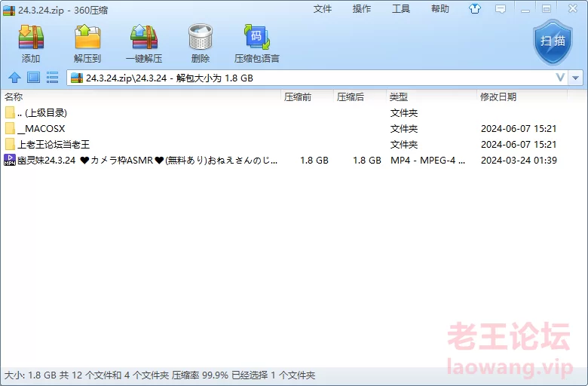This screenshot has height=386, width=588.
Task: Open the 操作 menu
Action: pos(362,9)
